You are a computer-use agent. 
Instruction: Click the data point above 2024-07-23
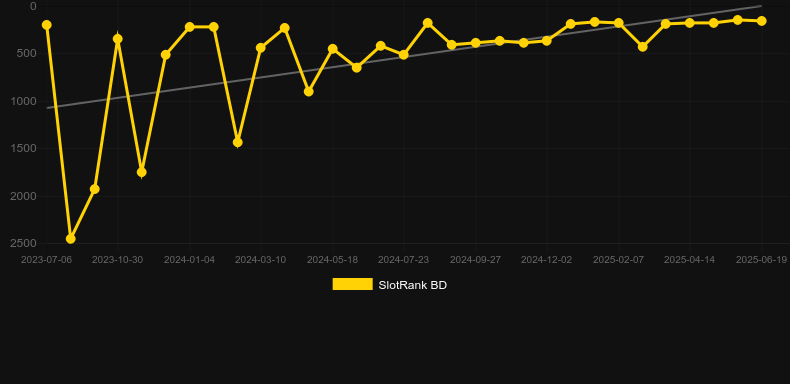point(404,54)
